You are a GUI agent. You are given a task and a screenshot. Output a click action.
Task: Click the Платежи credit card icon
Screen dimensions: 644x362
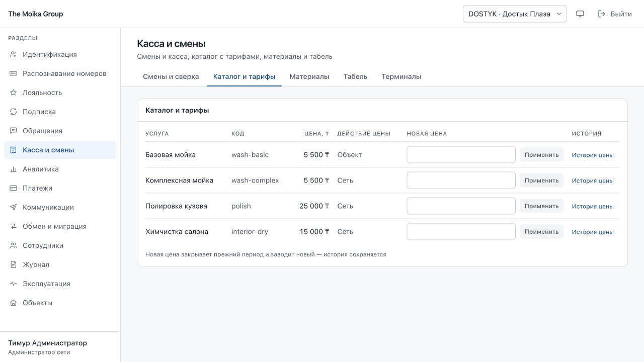(14, 188)
